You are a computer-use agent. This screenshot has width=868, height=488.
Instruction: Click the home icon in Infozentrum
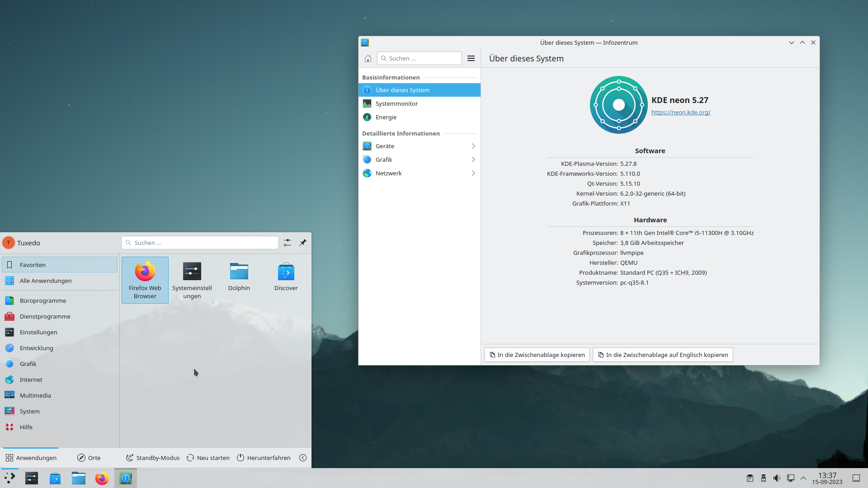pyautogui.click(x=368, y=58)
